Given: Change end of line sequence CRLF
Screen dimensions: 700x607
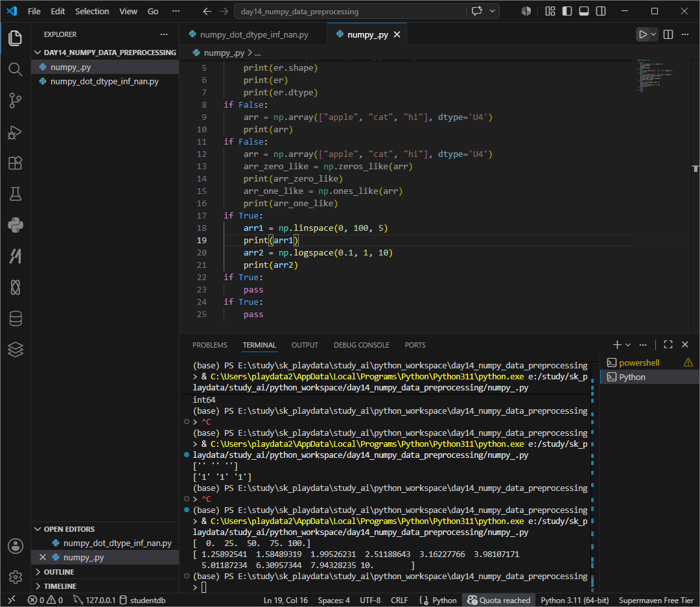Looking at the screenshot, I should click(x=399, y=600).
